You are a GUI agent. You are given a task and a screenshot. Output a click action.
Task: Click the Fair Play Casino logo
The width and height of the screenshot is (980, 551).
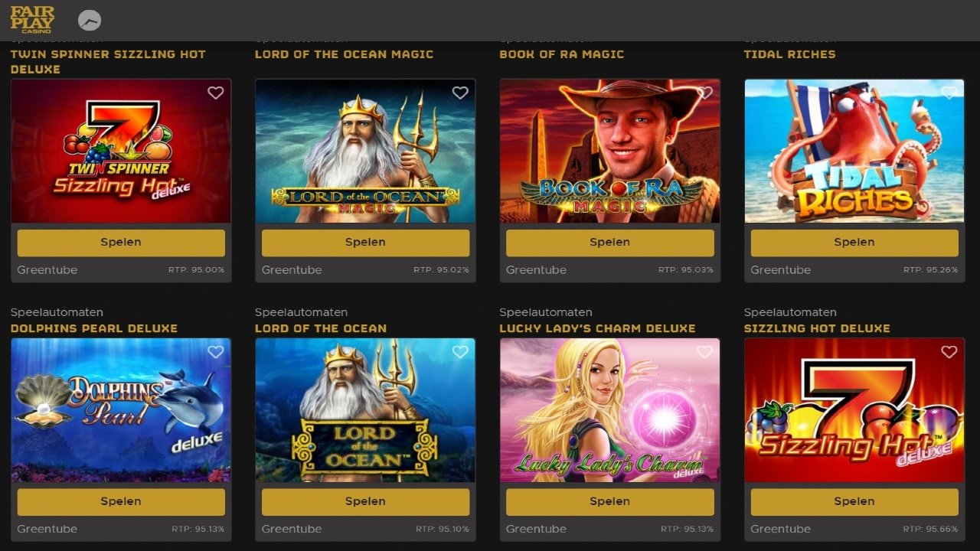point(32,20)
